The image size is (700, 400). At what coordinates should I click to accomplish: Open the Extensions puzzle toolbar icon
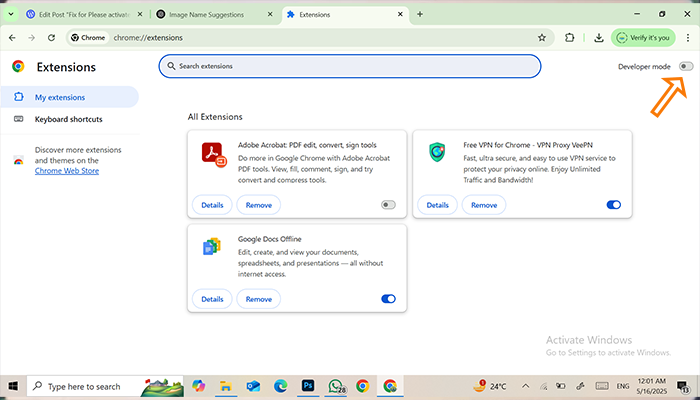pos(570,38)
